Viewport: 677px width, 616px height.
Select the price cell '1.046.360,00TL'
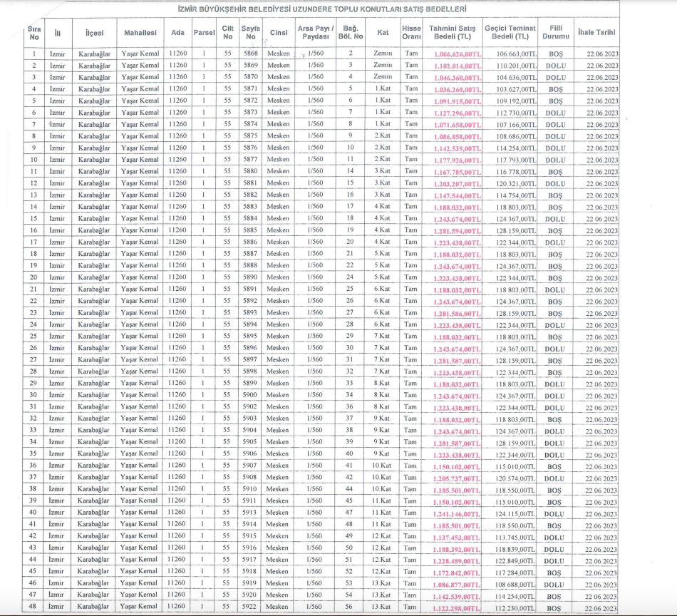pos(458,78)
